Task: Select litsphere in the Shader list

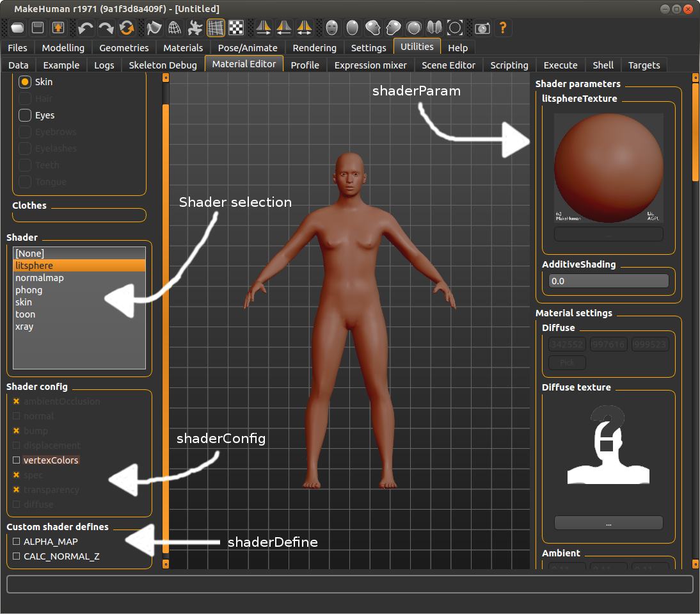Action: pos(79,266)
